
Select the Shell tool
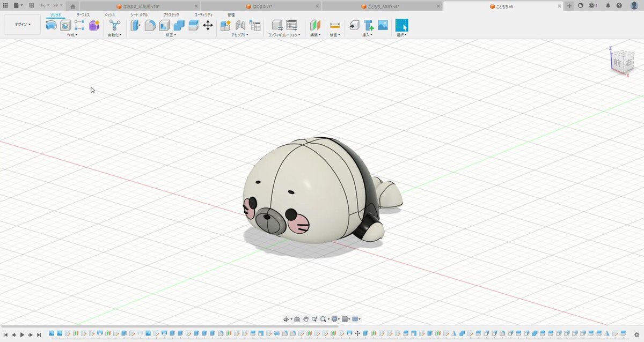(165, 25)
